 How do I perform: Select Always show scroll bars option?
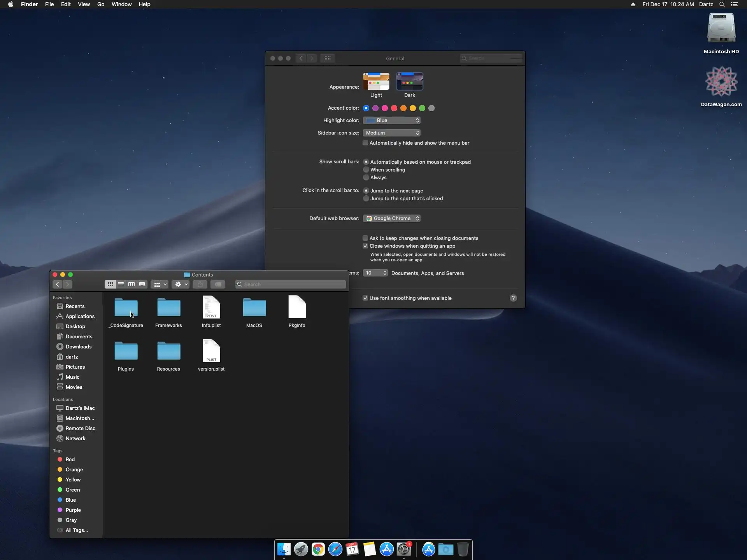click(x=366, y=177)
